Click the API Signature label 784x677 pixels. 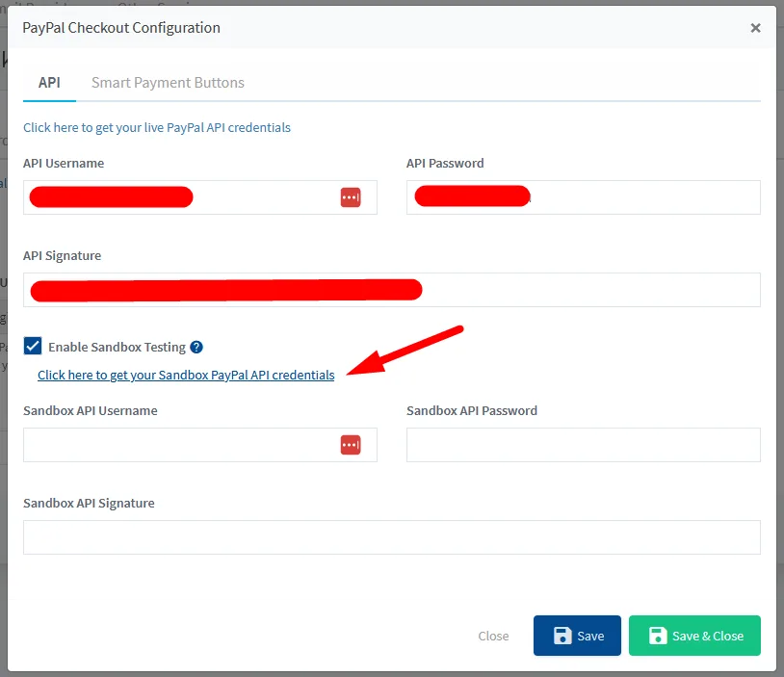coord(62,255)
